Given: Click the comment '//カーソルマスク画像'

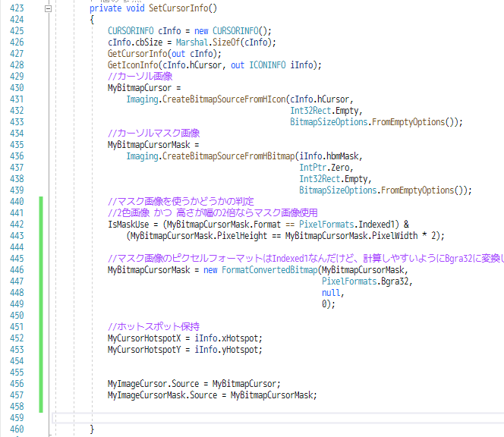Looking at the screenshot, I should pyautogui.click(x=153, y=134).
